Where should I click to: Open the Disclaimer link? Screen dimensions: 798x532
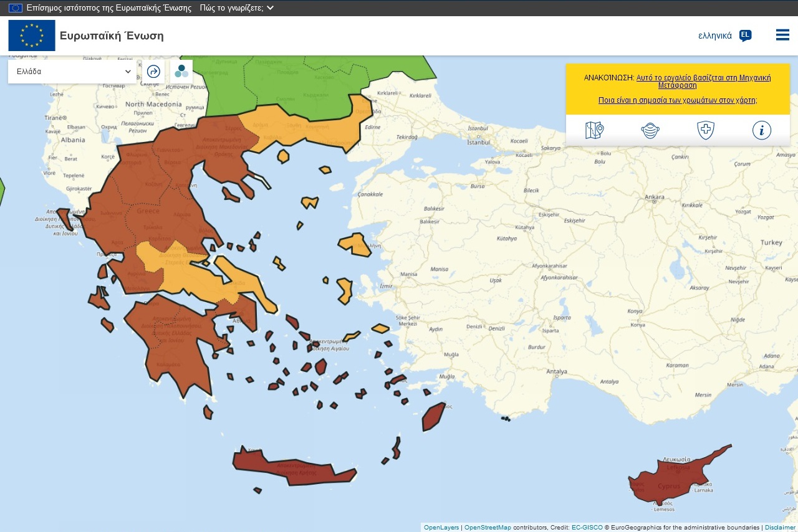click(x=781, y=528)
